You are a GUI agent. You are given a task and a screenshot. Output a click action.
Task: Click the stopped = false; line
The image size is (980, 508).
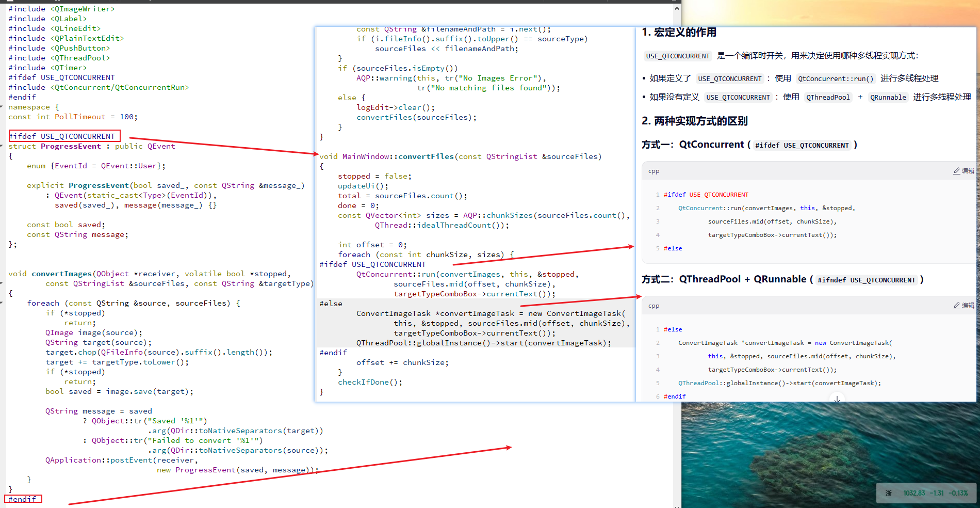374,176
